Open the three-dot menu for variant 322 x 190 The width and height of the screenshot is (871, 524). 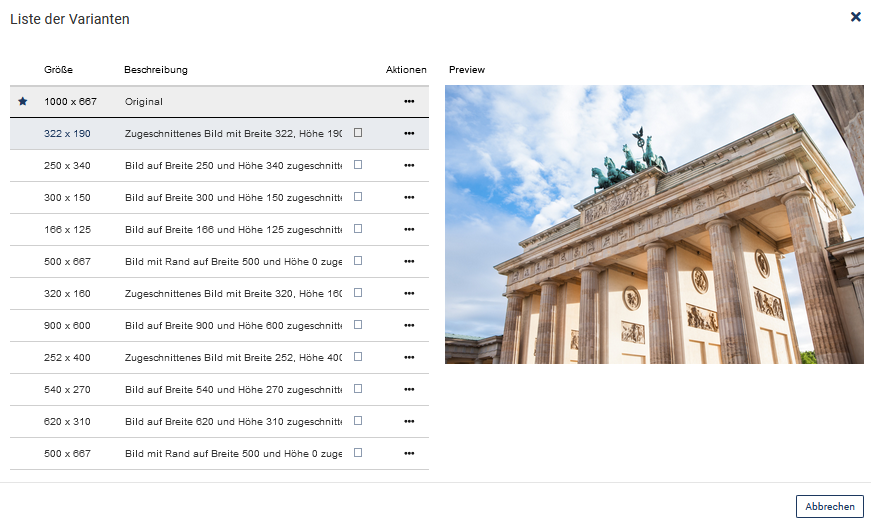point(409,134)
